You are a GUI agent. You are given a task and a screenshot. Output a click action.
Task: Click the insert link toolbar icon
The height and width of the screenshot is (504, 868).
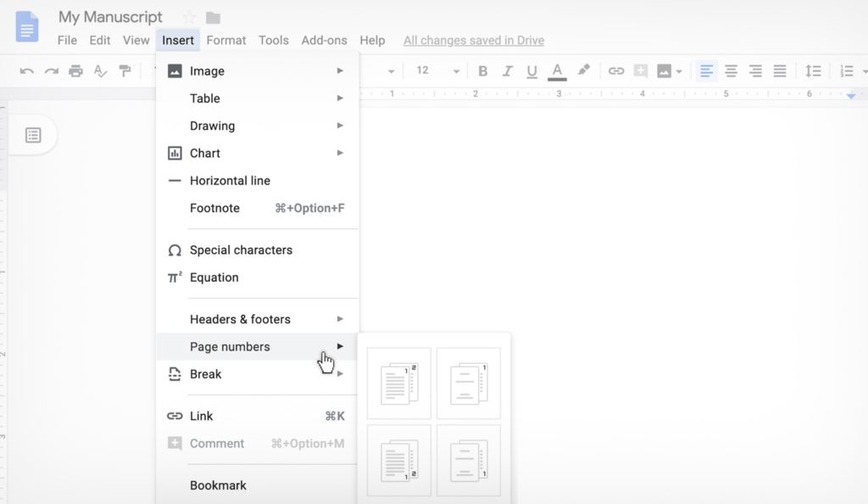coord(616,71)
